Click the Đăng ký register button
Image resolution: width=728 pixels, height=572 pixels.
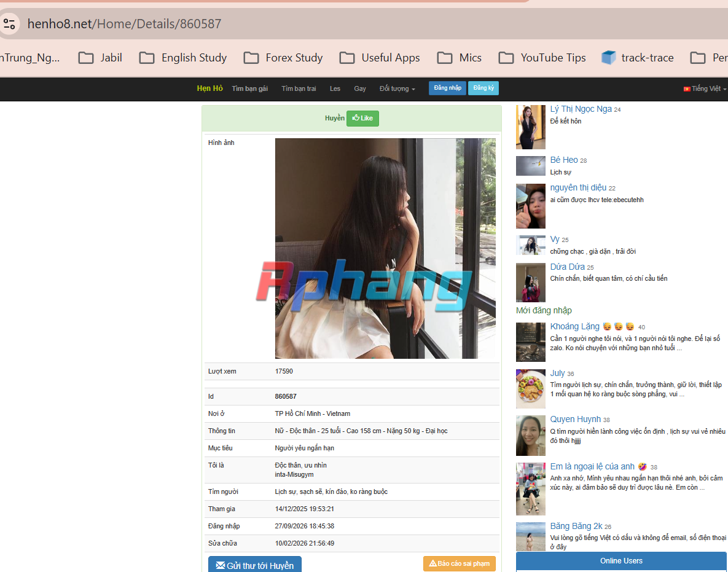tap(483, 88)
